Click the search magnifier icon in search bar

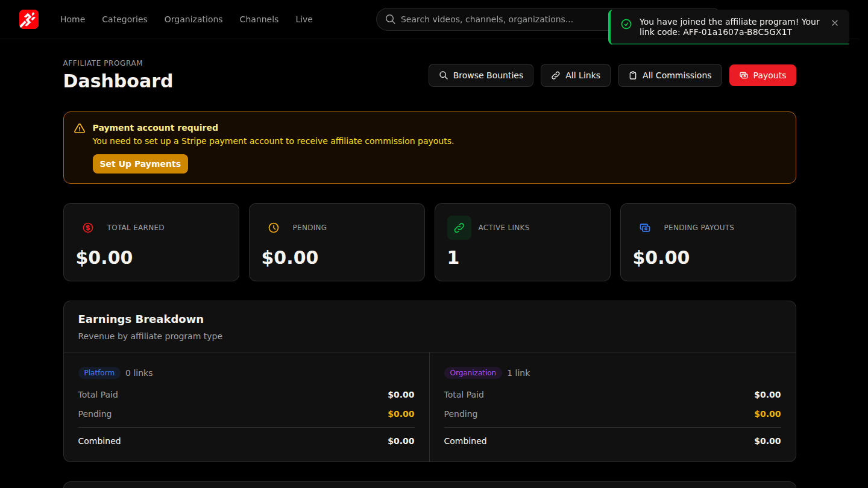click(391, 19)
